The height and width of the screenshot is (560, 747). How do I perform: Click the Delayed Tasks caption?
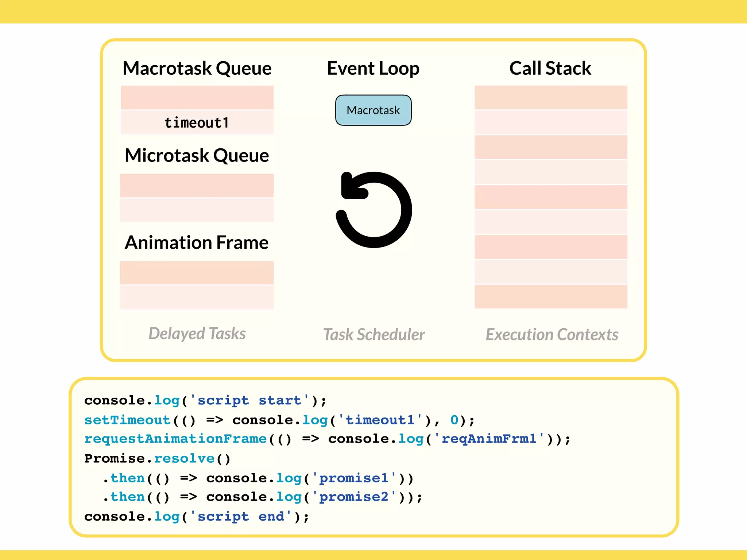pos(197,334)
